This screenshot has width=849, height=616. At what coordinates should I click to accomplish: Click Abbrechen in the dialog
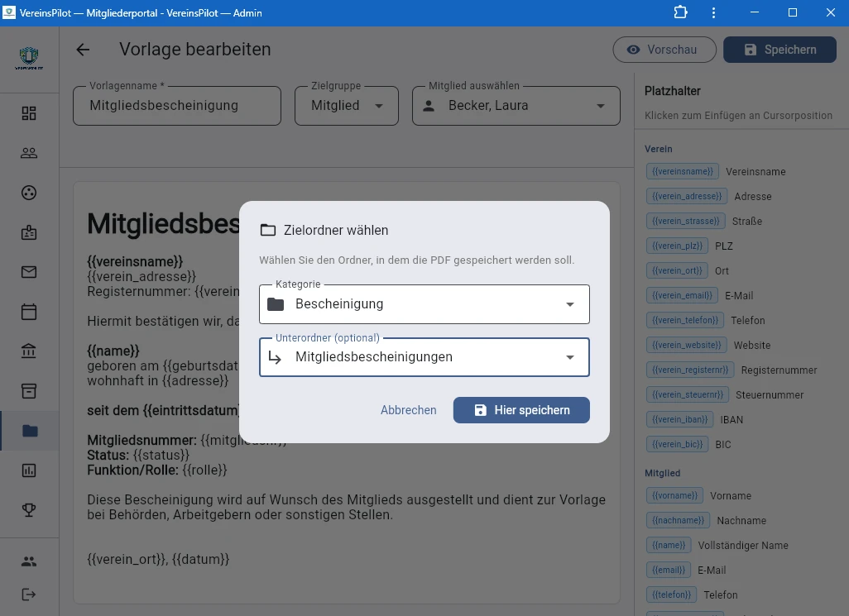[x=408, y=410]
